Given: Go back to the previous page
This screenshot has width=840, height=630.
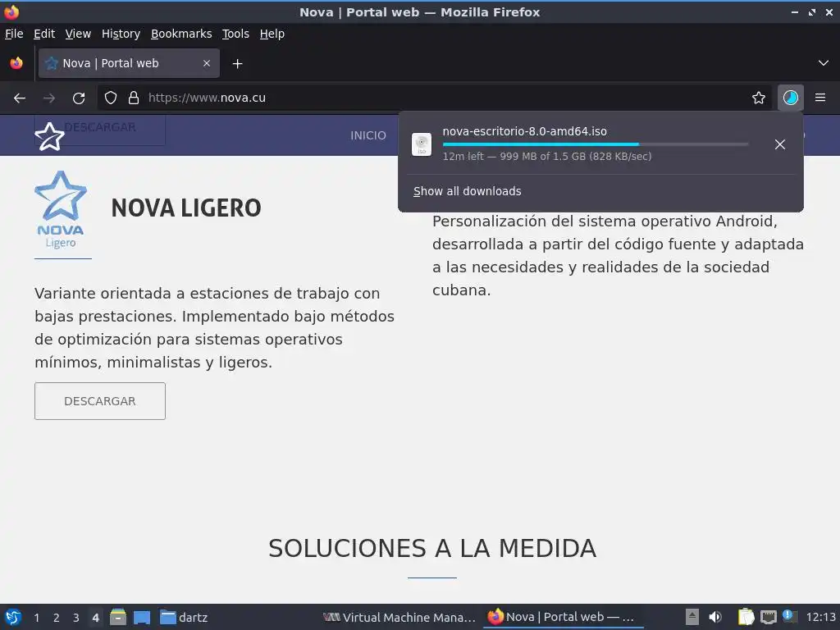Looking at the screenshot, I should point(20,98).
